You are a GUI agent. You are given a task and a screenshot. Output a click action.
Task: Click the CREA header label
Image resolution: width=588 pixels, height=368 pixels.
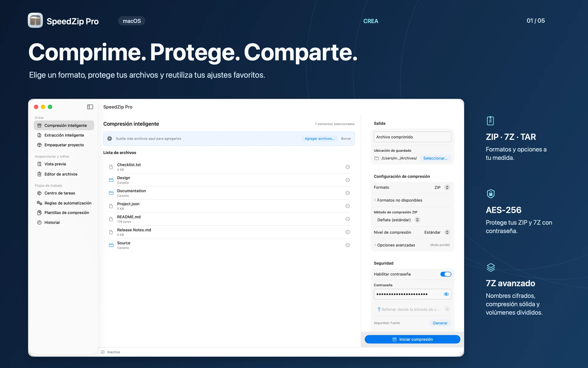[x=371, y=21]
